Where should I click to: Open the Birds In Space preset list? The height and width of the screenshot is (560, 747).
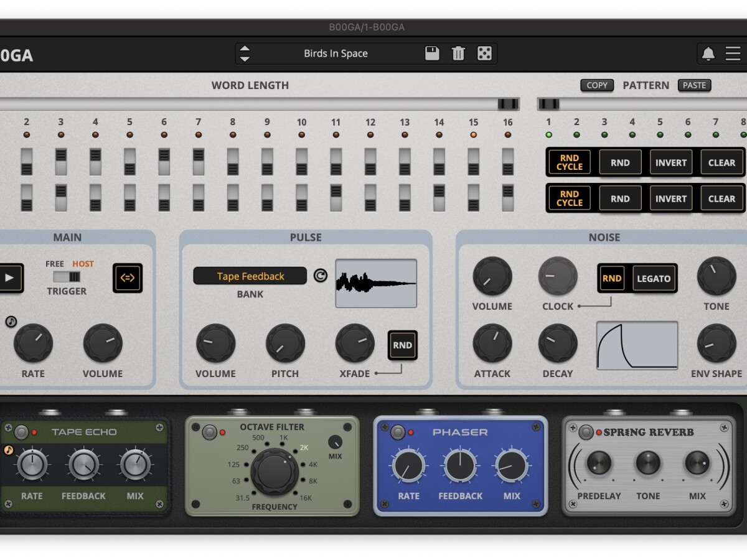pos(336,54)
